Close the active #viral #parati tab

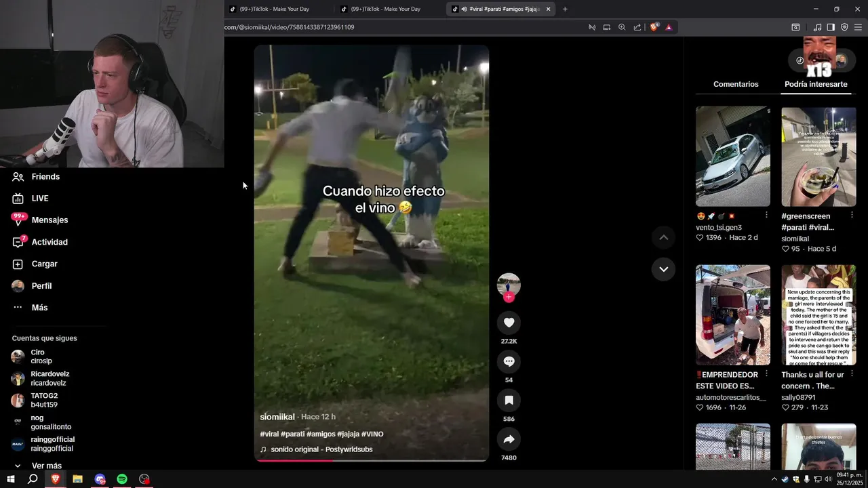[548, 9]
